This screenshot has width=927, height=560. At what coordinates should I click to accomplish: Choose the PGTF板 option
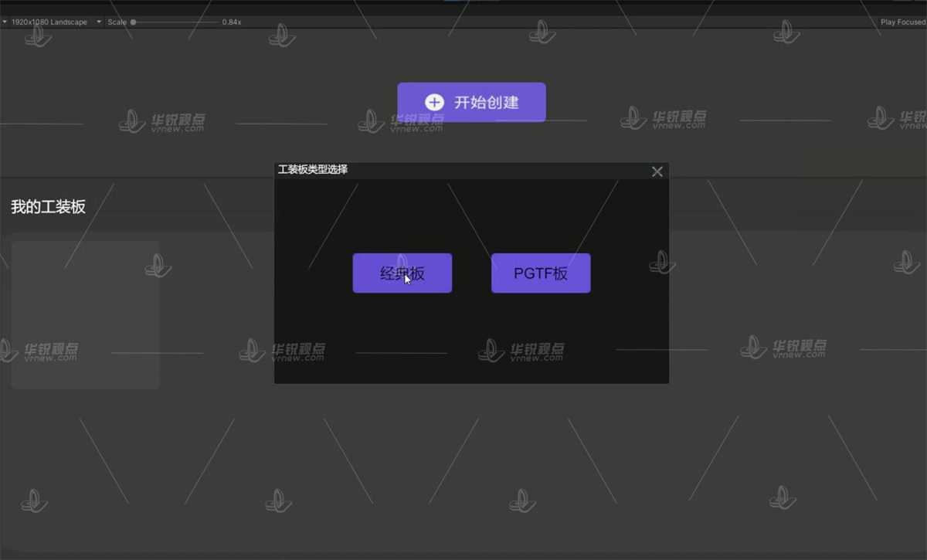(x=541, y=273)
